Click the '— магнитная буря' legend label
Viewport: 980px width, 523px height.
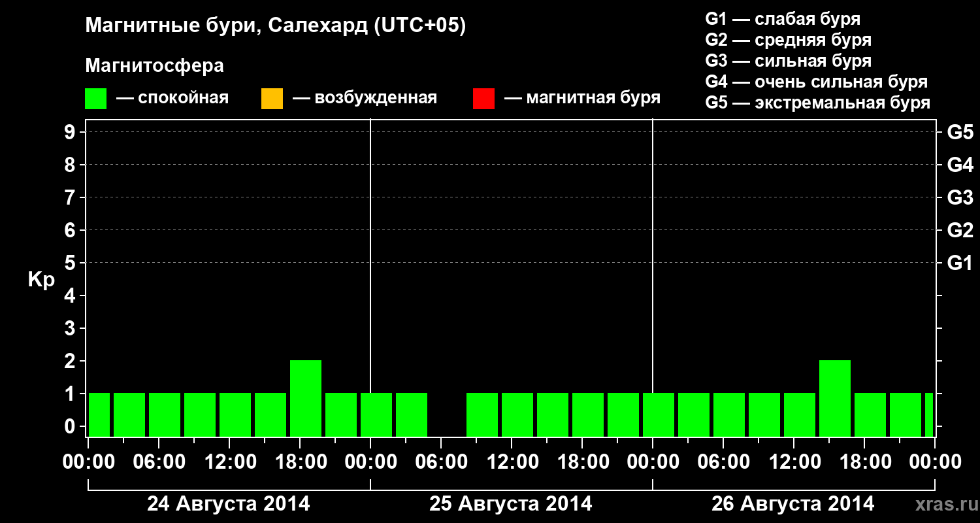pos(582,99)
